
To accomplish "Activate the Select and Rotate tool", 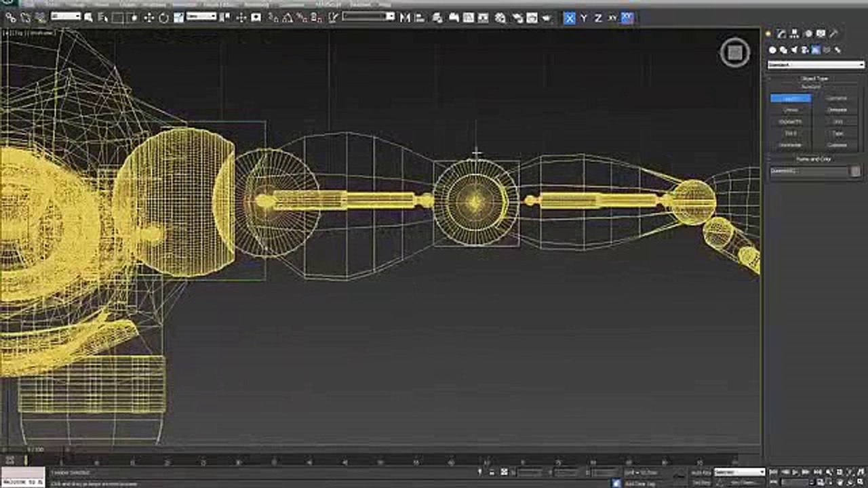I will (163, 18).
